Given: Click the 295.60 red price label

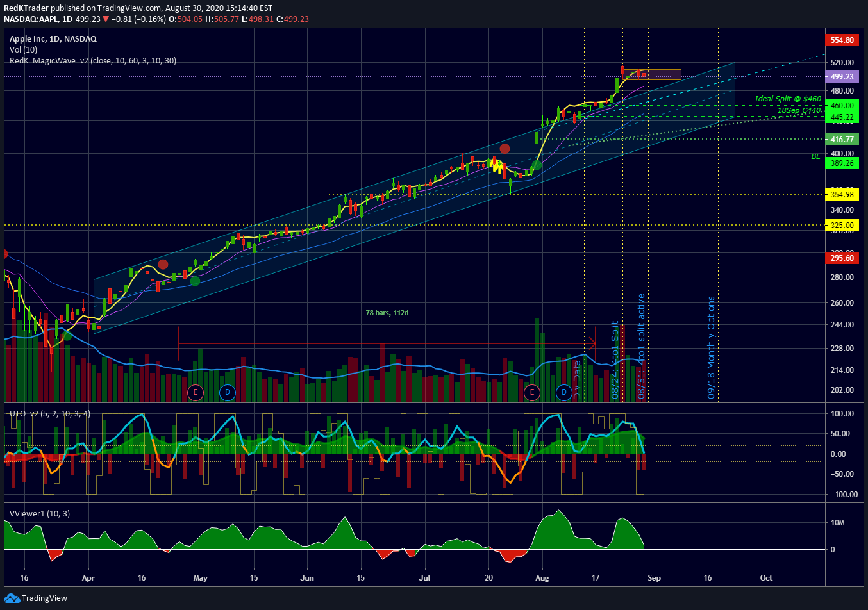Looking at the screenshot, I should (x=842, y=258).
